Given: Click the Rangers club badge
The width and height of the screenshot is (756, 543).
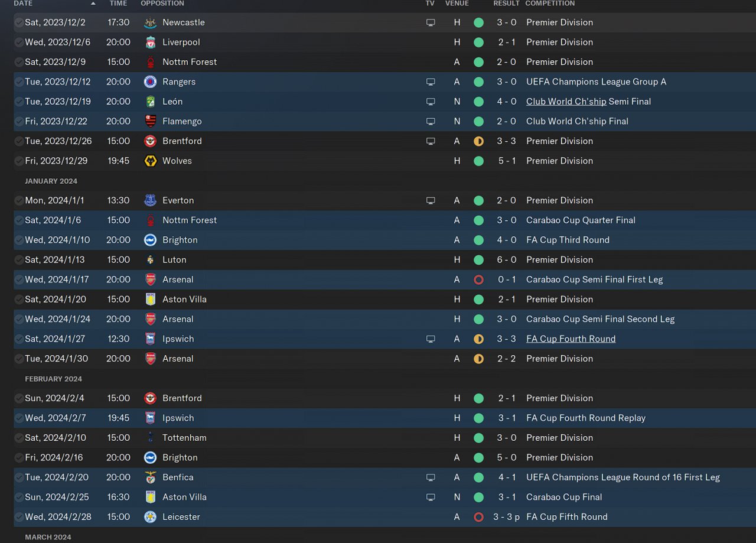Looking at the screenshot, I should coord(150,82).
